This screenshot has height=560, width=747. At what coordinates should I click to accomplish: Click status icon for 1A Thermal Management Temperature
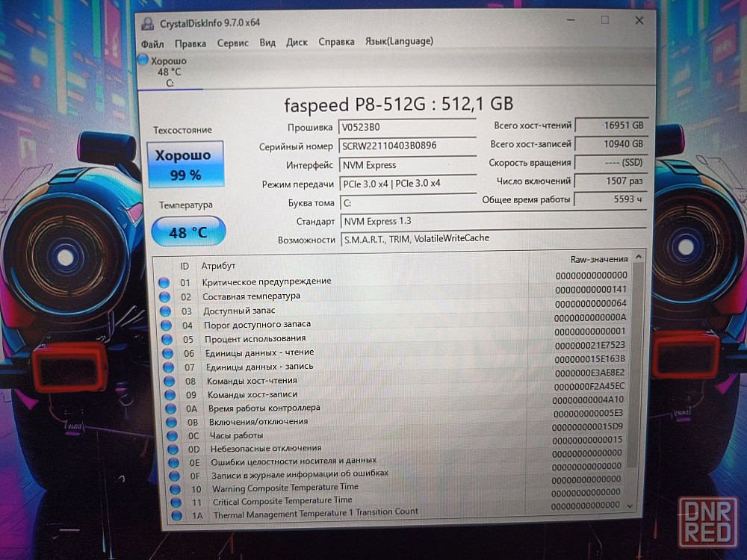tap(177, 516)
